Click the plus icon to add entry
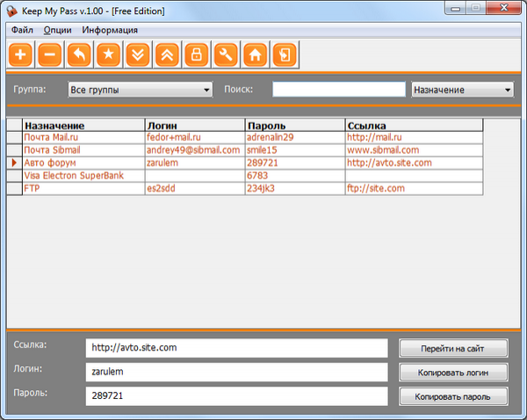Image resolution: width=527 pixels, height=420 pixels. click(21, 54)
